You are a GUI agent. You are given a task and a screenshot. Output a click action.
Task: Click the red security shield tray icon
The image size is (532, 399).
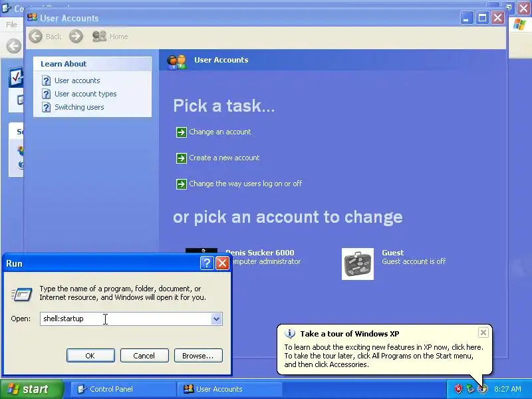click(458, 389)
